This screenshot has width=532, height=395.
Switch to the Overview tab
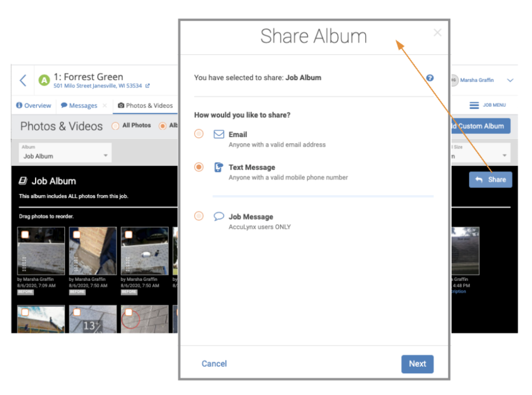(34, 105)
